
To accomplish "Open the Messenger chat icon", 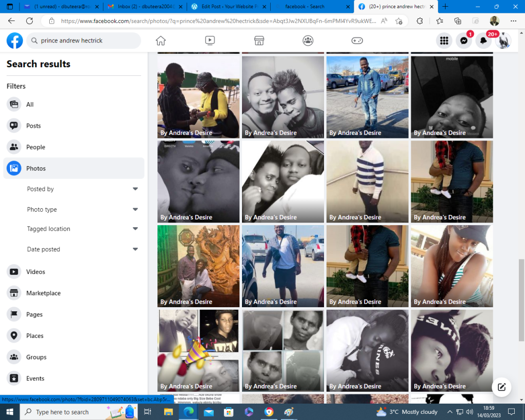I will pyautogui.click(x=464, y=41).
